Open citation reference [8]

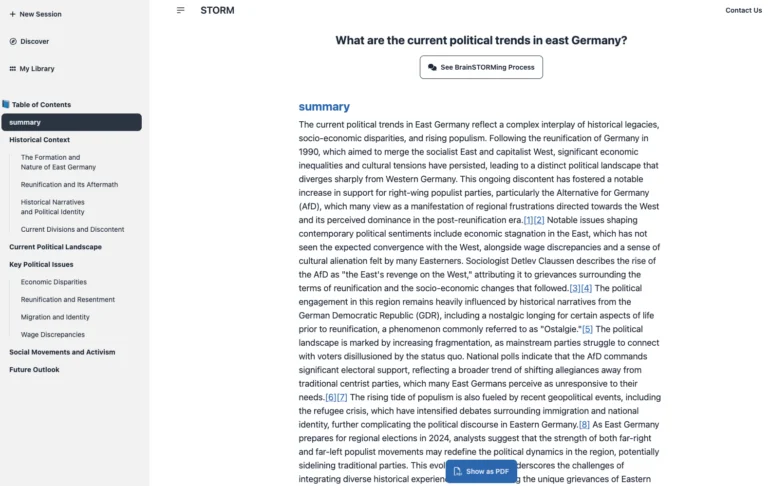584,425
